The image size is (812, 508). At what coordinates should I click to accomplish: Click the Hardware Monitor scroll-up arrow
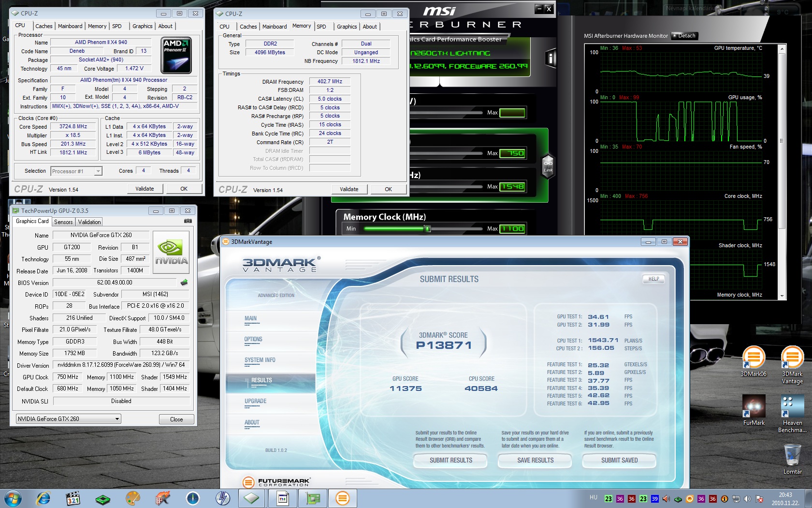tap(782, 49)
